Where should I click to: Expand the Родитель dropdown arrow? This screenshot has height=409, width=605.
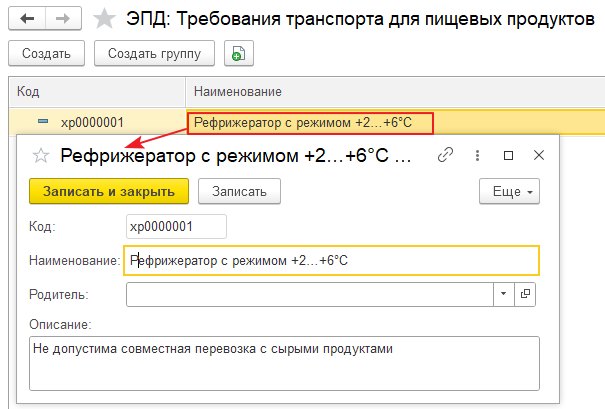coord(504,294)
